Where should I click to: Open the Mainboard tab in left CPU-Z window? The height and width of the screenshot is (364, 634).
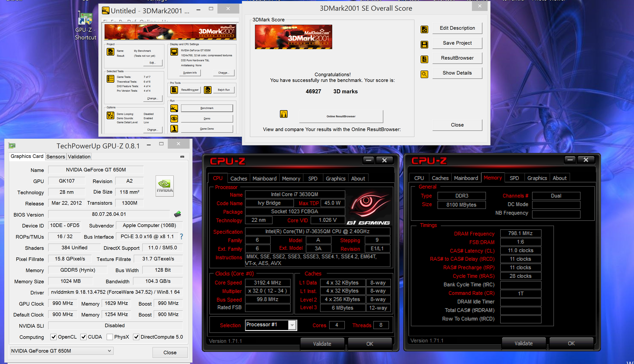(x=264, y=179)
